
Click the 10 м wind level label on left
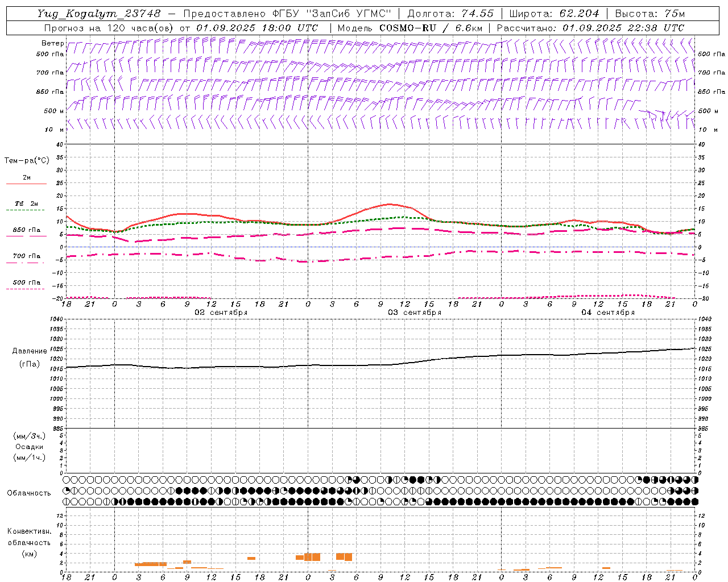(x=53, y=130)
